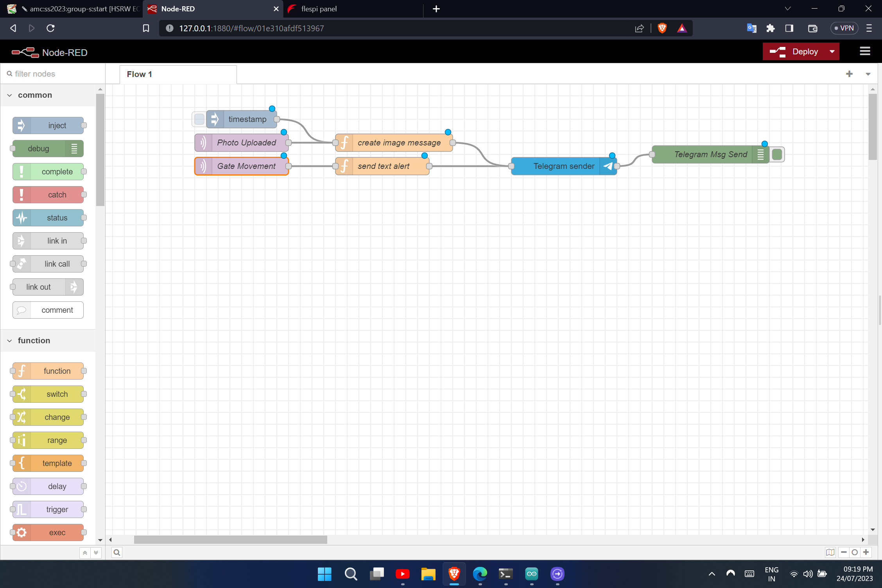Reset zoom with the circle icon

pyautogui.click(x=855, y=552)
